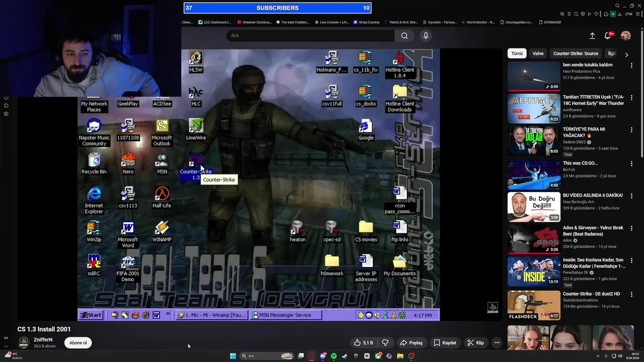Viewport: 644px width, 362px height.
Task: Open the more actions menu under the video
Action: coord(497,343)
